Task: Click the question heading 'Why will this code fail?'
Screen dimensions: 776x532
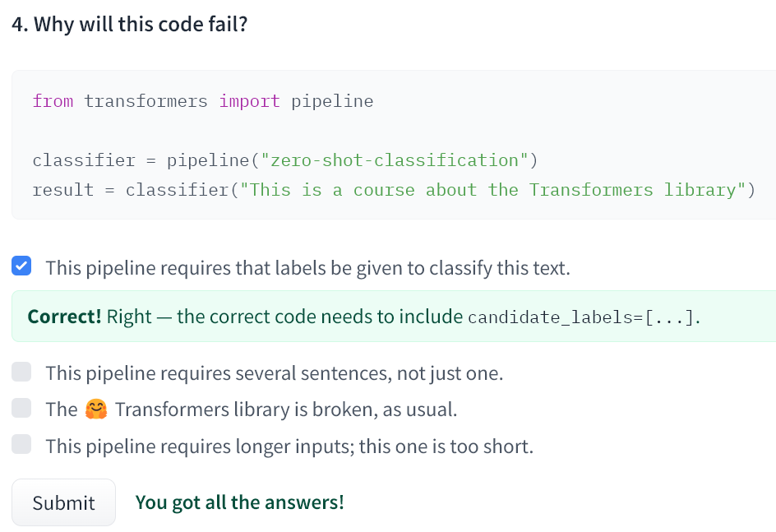Action: pos(130,25)
